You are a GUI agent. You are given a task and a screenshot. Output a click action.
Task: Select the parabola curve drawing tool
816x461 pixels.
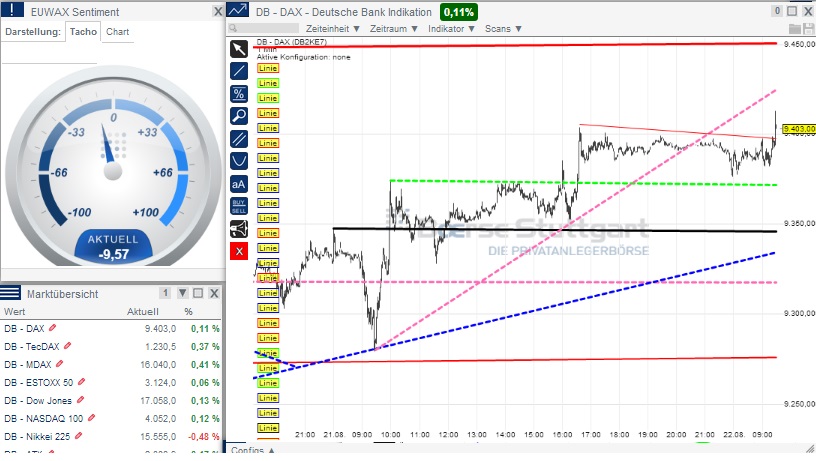[x=239, y=161]
